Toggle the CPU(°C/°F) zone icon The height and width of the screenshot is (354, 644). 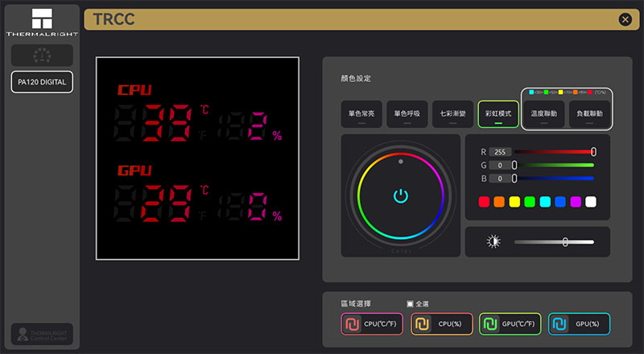(352, 324)
